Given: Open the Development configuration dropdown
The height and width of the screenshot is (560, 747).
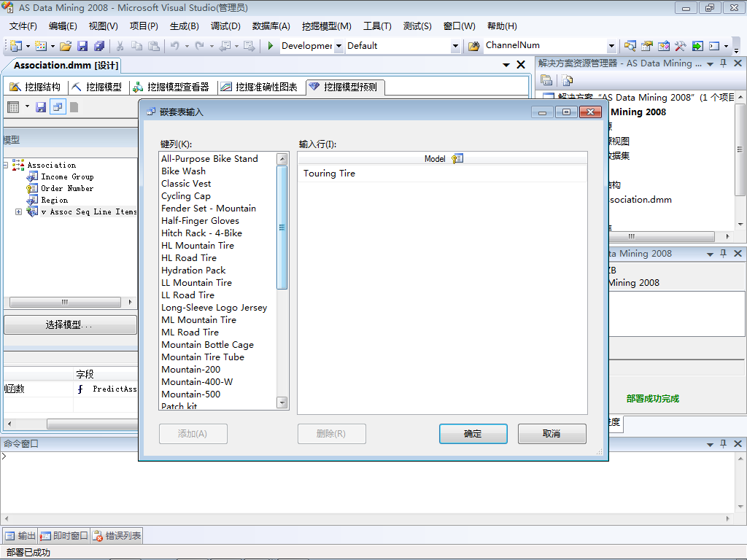Looking at the screenshot, I should pyautogui.click(x=338, y=46).
